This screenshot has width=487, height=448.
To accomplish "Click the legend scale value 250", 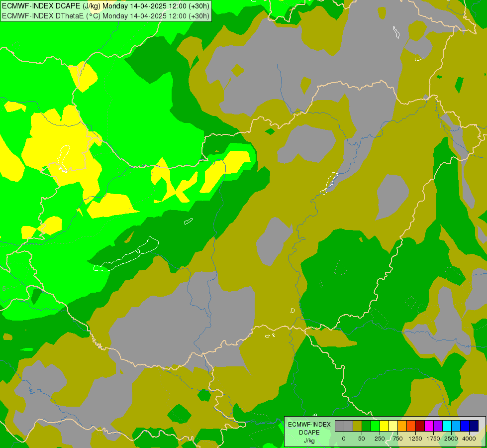I will 380,439.
